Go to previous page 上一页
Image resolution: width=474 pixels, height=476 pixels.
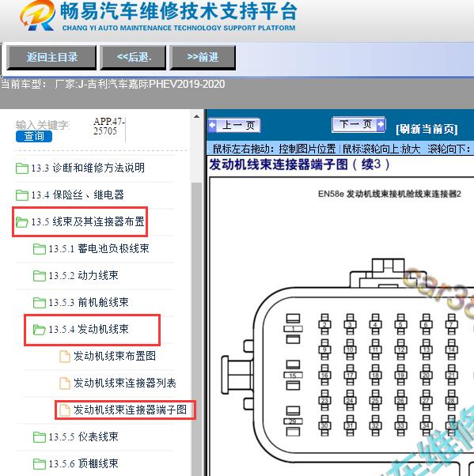(x=234, y=126)
